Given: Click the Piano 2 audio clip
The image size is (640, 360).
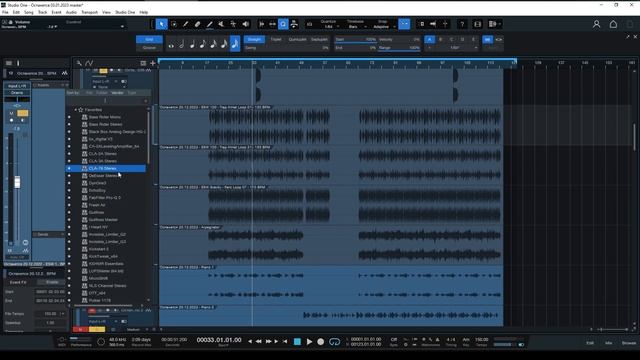Looking at the screenshot, I should tap(331, 315).
